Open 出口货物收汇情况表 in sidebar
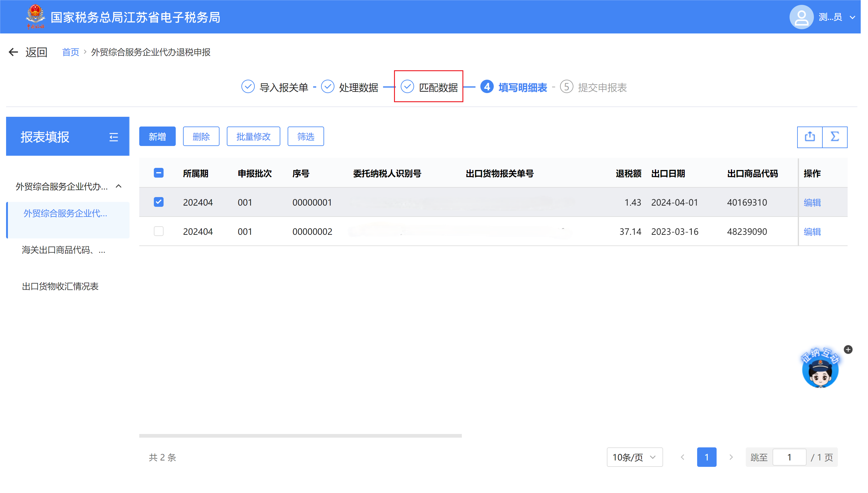The height and width of the screenshot is (493, 868). [x=60, y=286]
